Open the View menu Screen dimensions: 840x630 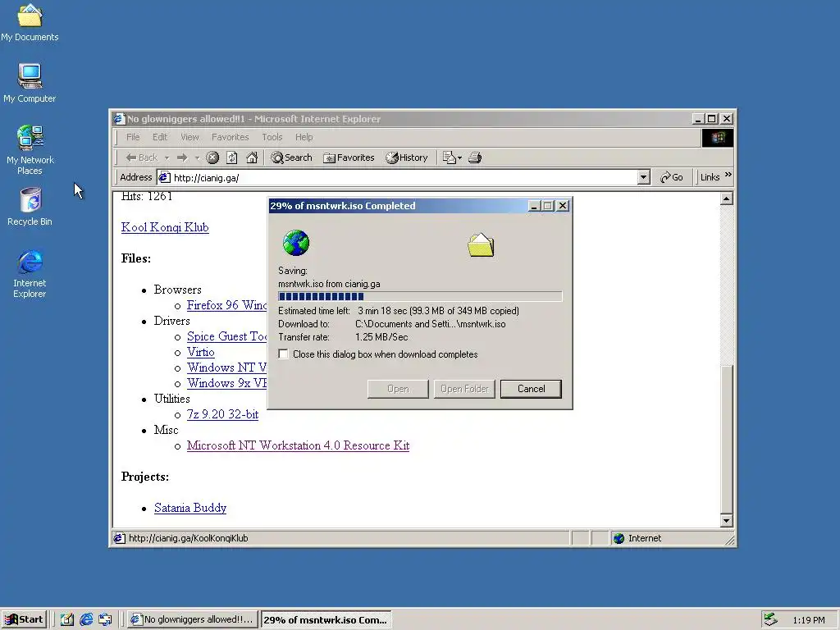(x=189, y=137)
